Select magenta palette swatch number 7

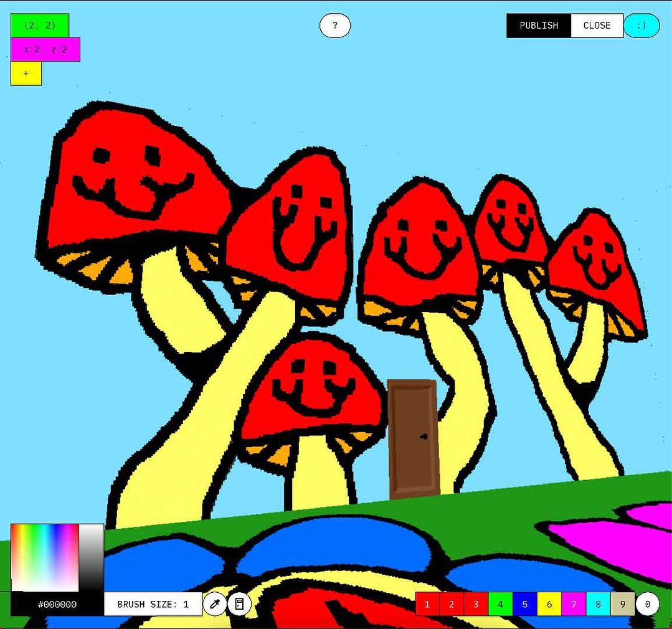click(573, 603)
